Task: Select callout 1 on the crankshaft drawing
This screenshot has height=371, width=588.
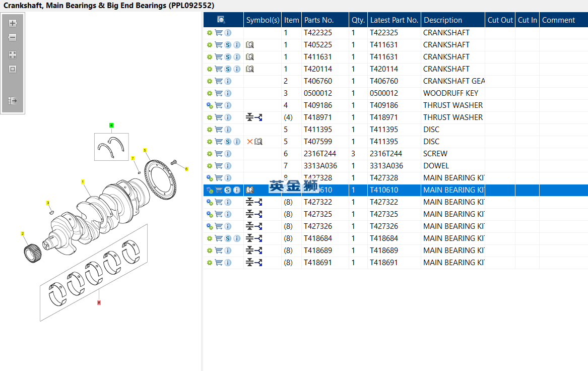Action: (x=83, y=181)
